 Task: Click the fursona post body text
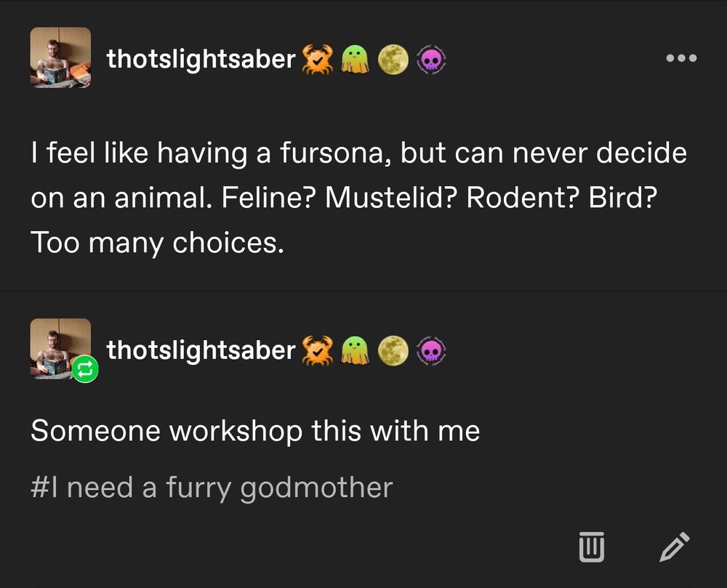point(358,198)
